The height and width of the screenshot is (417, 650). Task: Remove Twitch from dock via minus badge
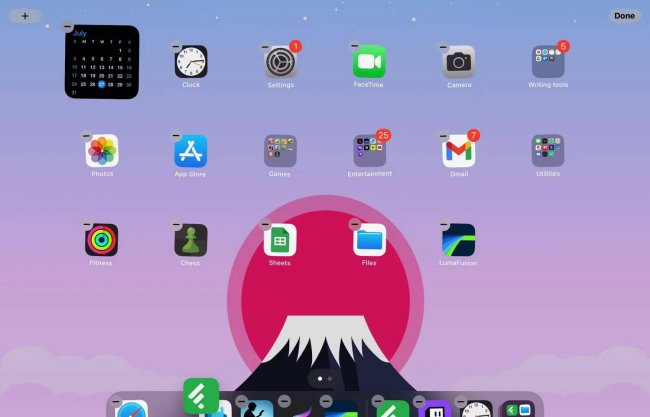coord(420,401)
